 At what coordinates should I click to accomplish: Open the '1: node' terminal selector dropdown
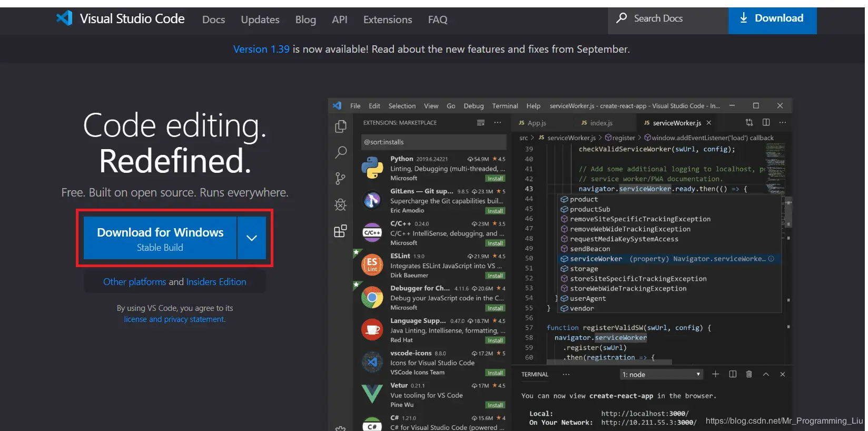coord(661,374)
